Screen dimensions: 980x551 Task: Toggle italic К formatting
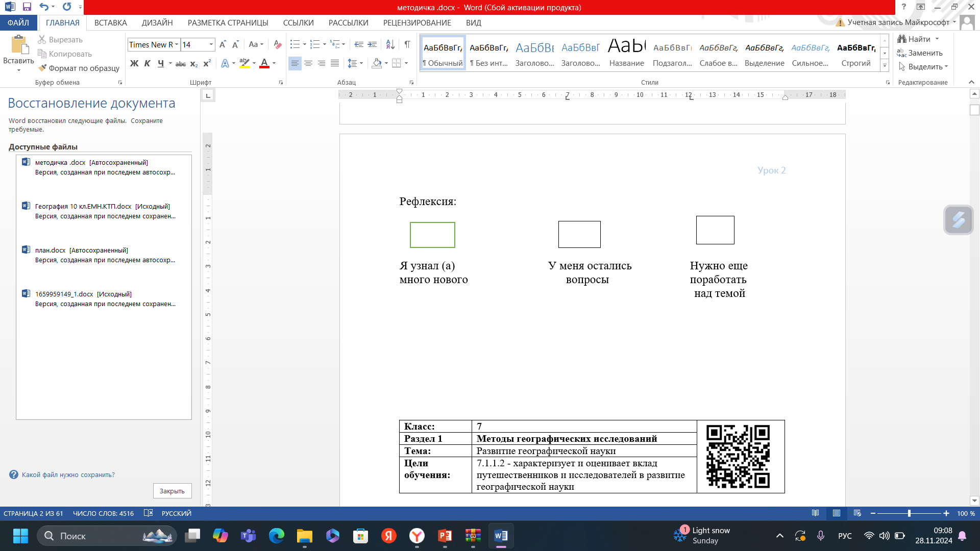tap(147, 63)
